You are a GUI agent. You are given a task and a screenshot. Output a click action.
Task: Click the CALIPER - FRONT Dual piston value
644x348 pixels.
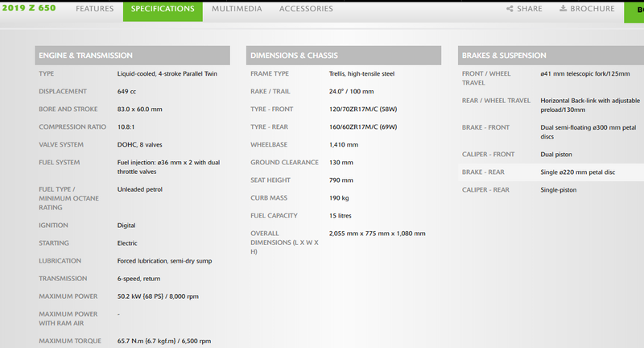point(556,155)
